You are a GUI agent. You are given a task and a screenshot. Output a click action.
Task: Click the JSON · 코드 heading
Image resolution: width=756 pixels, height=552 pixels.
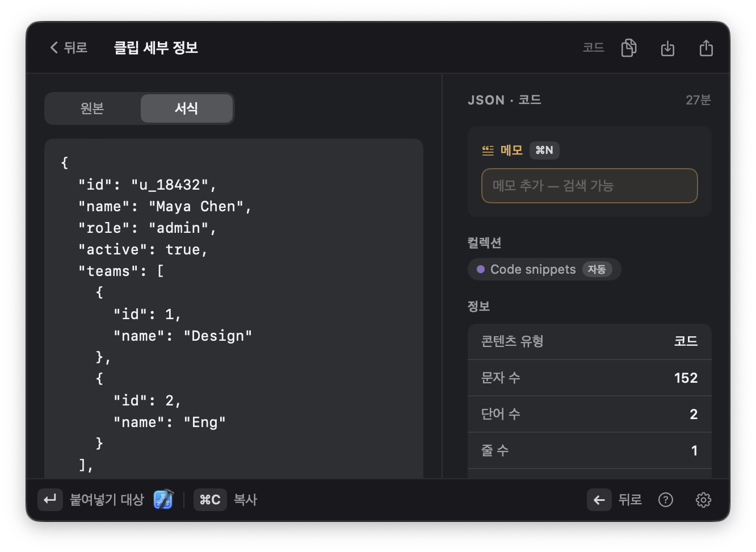505,100
